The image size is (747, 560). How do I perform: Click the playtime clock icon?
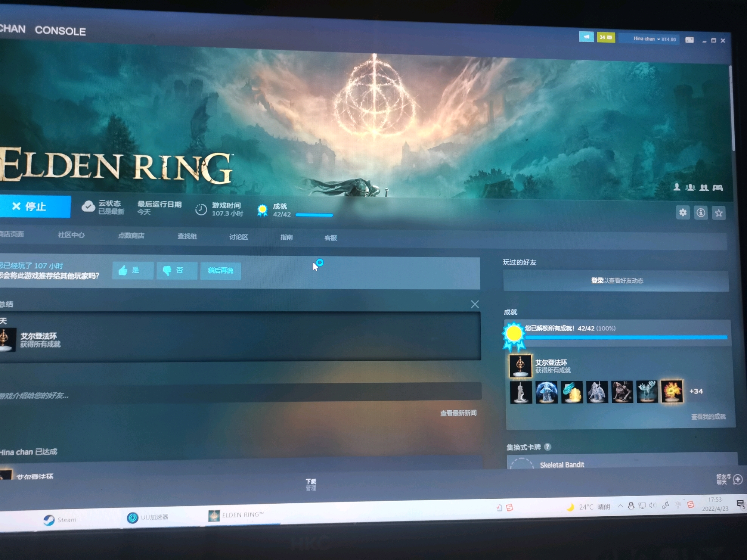coord(201,209)
